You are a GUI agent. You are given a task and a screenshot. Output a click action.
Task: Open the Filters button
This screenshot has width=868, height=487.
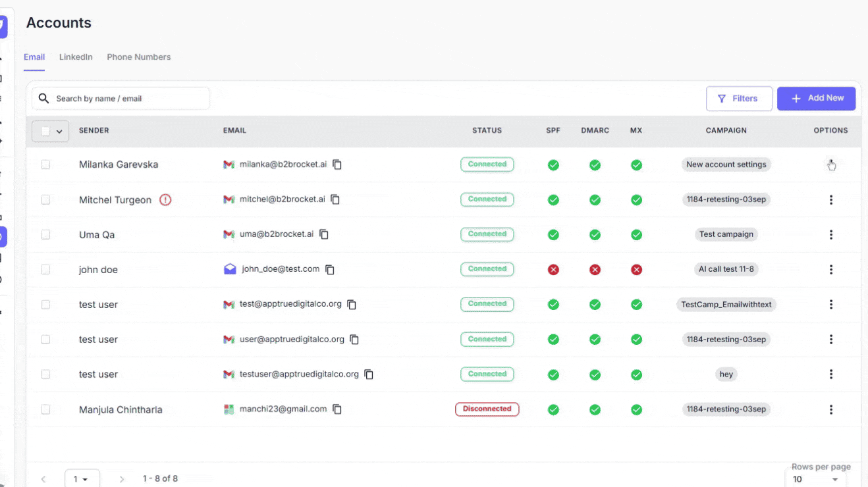tap(738, 99)
